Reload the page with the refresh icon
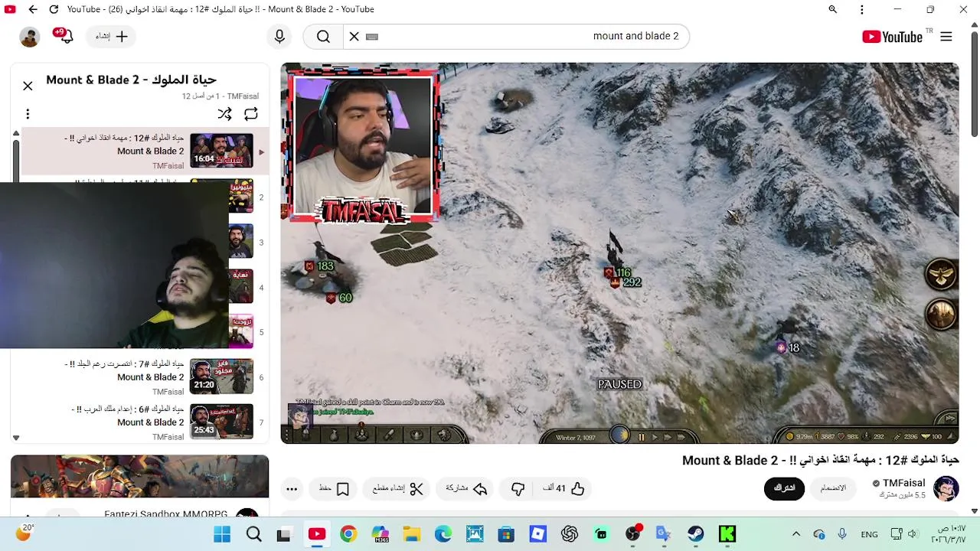Viewport: 980px width, 551px height. (x=54, y=9)
